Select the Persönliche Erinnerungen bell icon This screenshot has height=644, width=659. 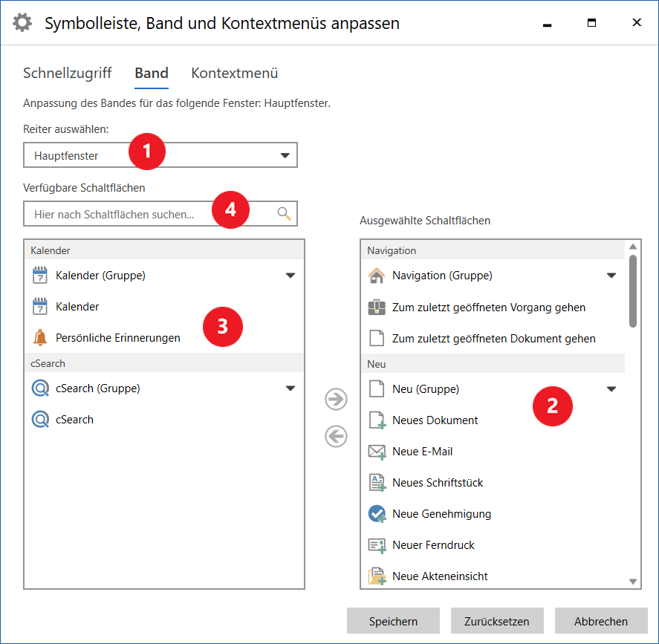coord(40,338)
